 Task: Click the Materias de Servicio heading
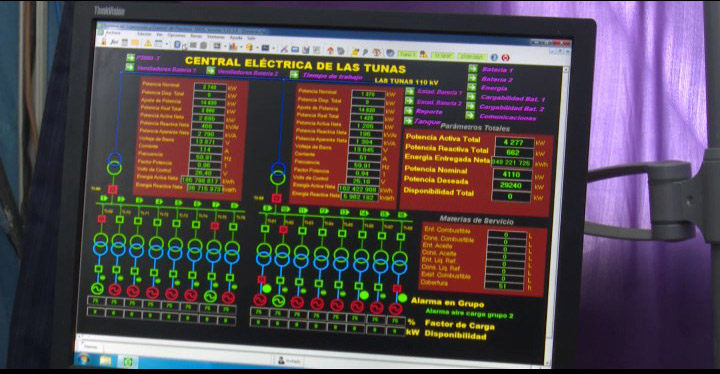tap(476, 220)
